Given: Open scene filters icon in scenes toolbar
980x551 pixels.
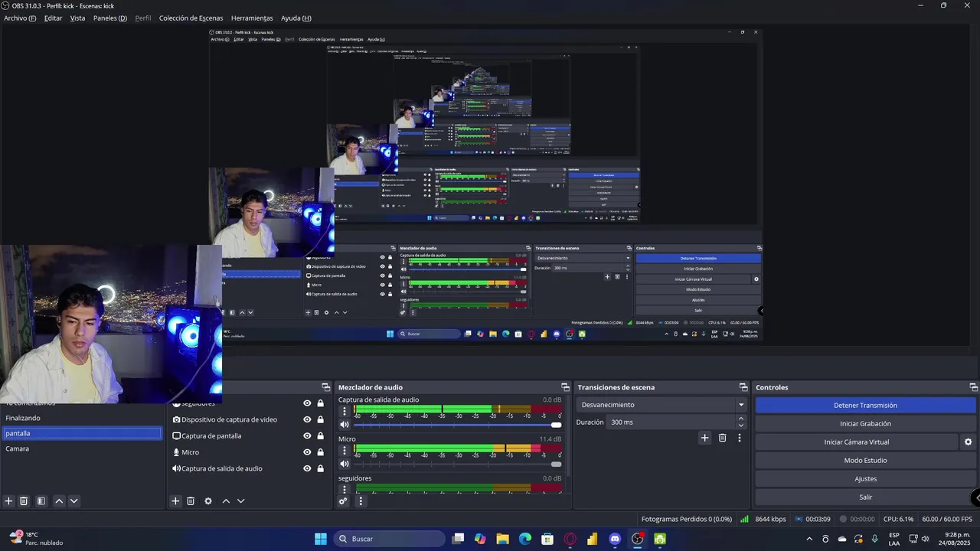Looking at the screenshot, I should (41, 501).
